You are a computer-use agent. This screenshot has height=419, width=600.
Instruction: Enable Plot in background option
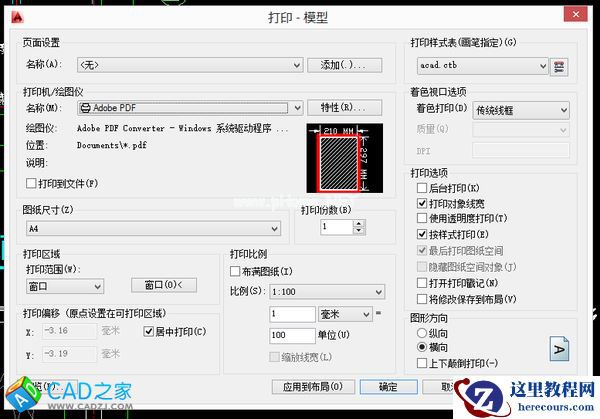pyautogui.click(x=422, y=188)
